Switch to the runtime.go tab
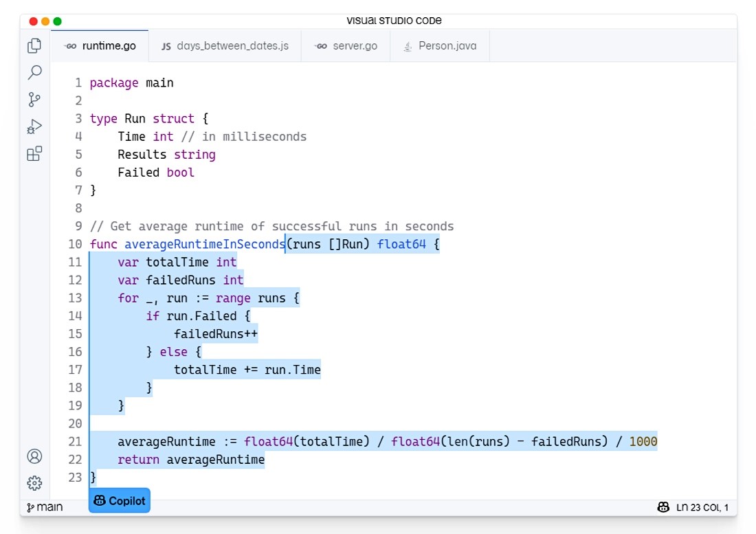This screenshot has height=534, width=756. 100,46
